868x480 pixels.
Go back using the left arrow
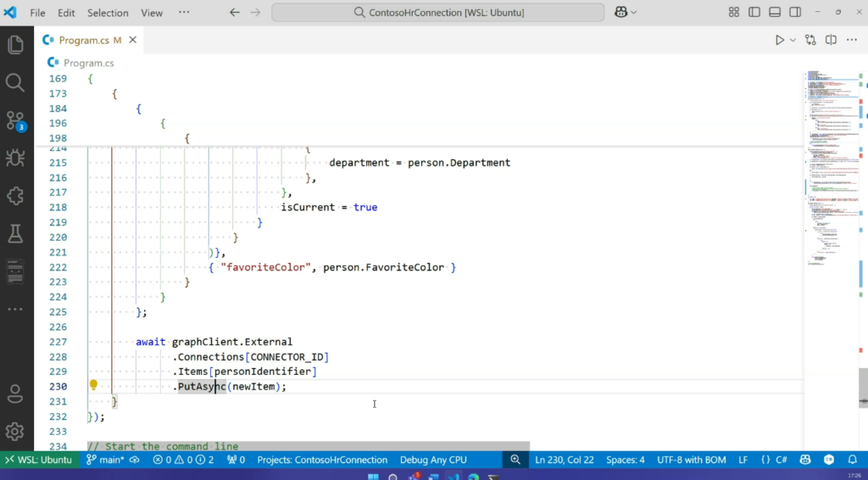[235, 12]
